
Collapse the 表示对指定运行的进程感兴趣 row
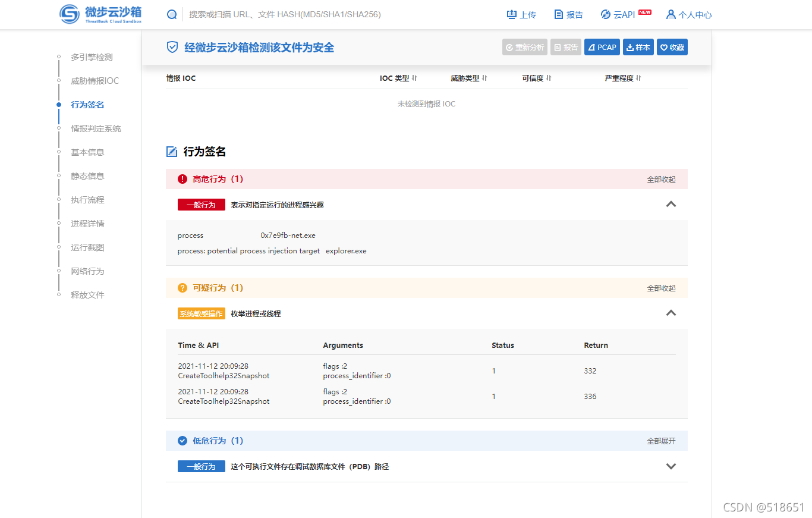(x=671, y=204)
